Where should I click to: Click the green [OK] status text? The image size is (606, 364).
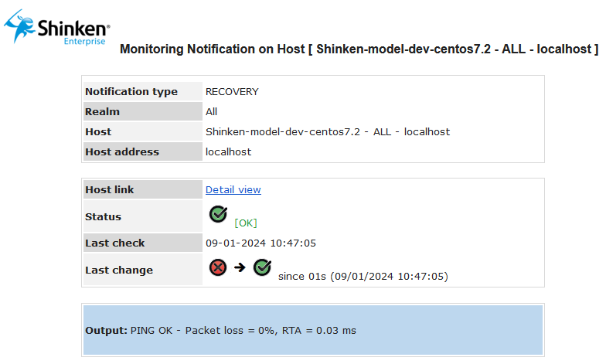246,223
